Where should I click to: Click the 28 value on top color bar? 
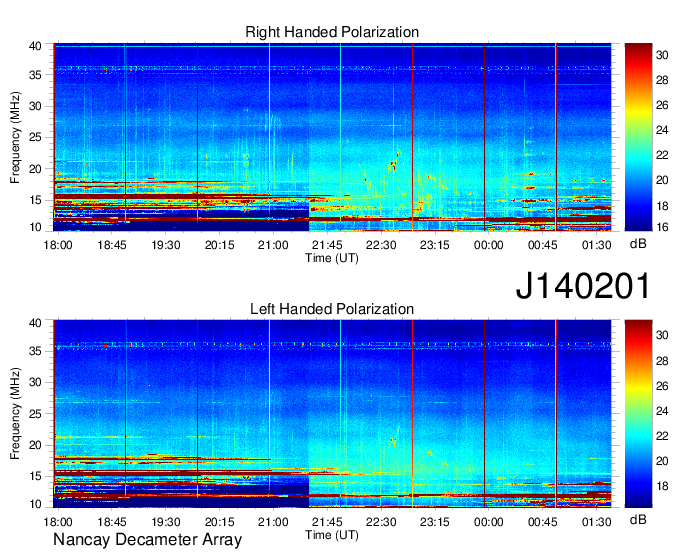point(663,80)
